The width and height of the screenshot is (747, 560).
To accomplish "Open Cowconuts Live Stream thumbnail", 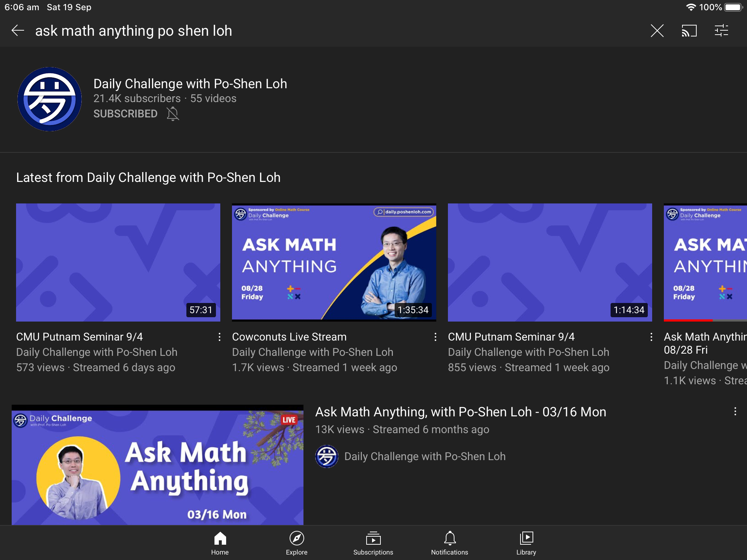I will point(334,262).
